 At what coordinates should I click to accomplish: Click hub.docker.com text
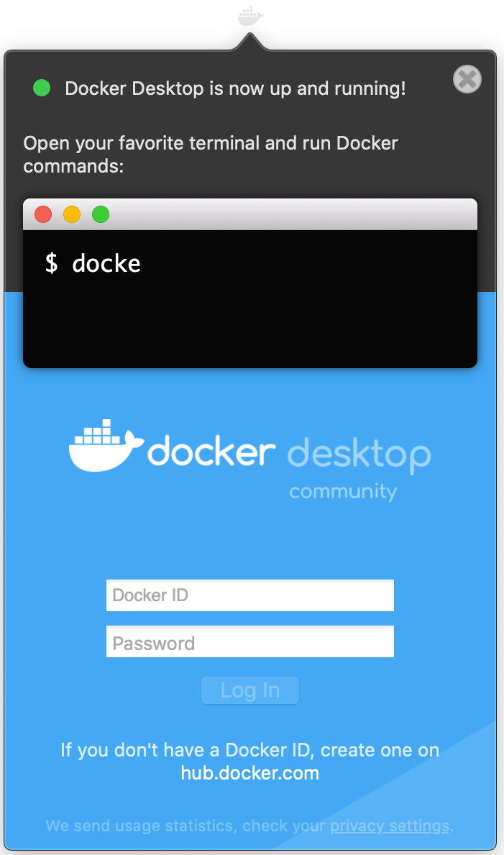(x=249, y=773)
